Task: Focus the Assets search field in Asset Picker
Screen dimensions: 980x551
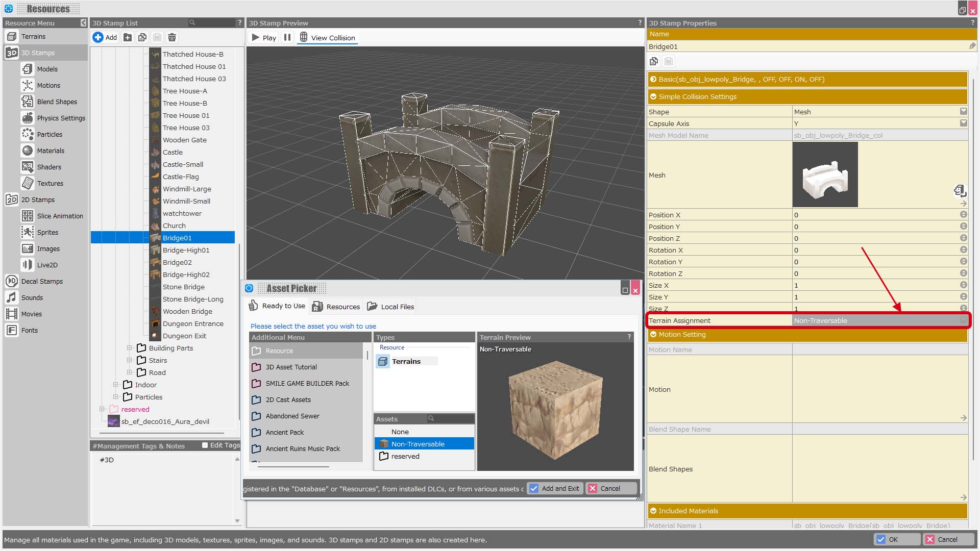Action: pyautogui.click(x=450, y=418)
